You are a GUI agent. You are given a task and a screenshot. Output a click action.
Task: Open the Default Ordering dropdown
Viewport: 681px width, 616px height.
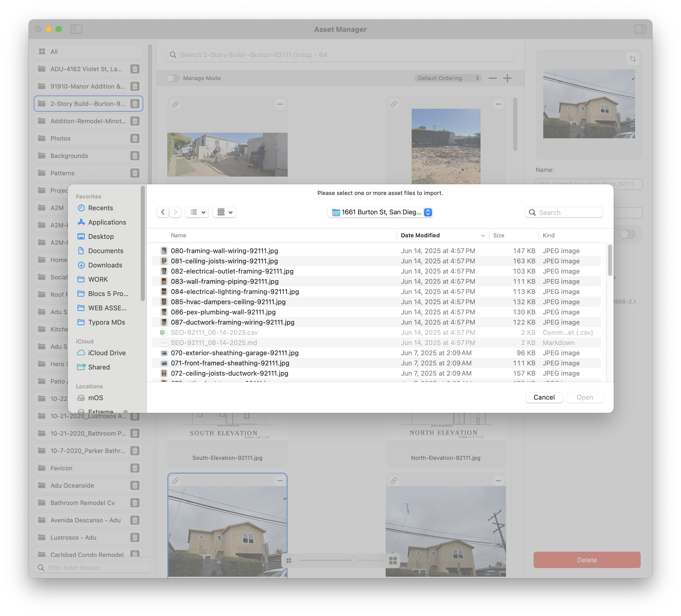(448, 78)
